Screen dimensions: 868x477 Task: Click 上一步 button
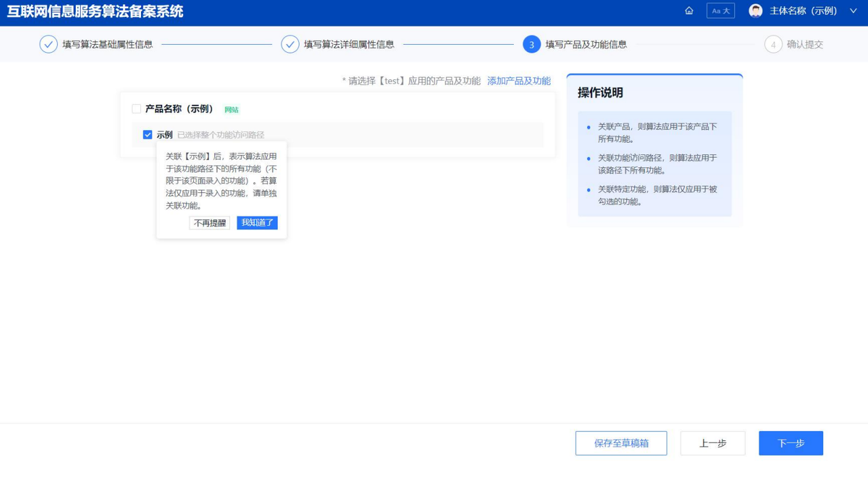[713, 443]
